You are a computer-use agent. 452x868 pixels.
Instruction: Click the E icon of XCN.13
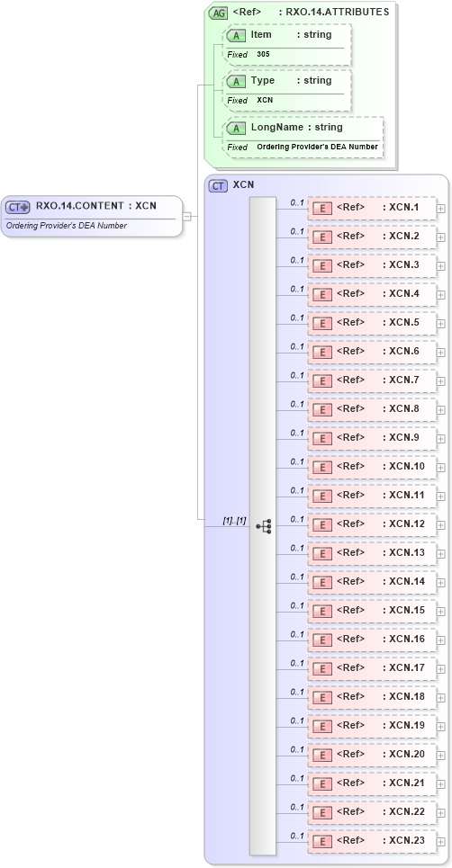coord(322,554)
